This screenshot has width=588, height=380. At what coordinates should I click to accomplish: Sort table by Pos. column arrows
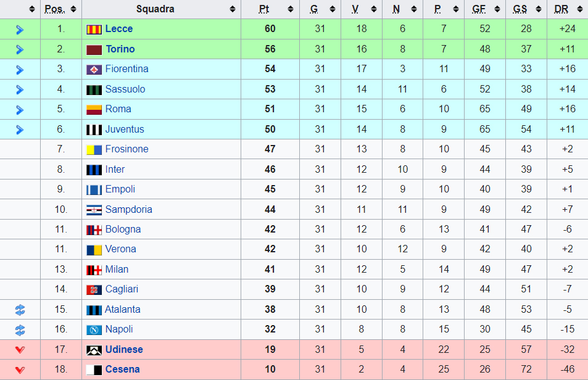(x=73, y=9)
